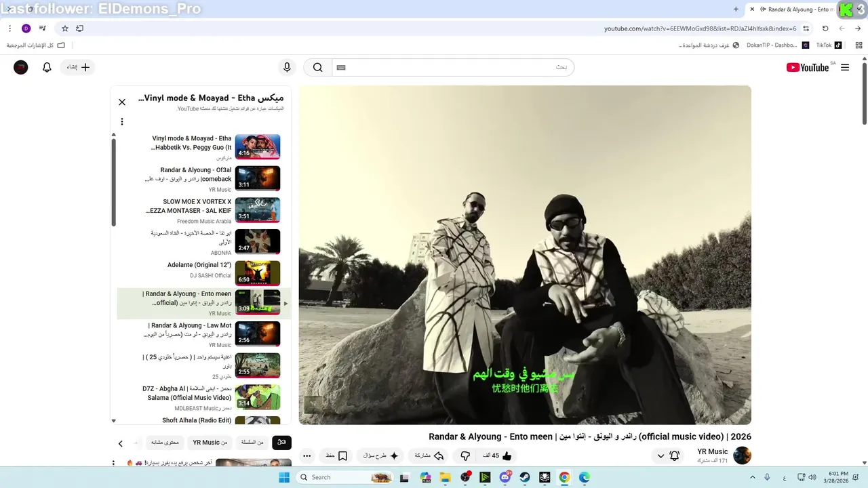Image resolution: width=868 pixels, height=488 pixels.
Task: Play Randar & Alyoung Law Mot thumbnail
Action: tap(258, 333)
